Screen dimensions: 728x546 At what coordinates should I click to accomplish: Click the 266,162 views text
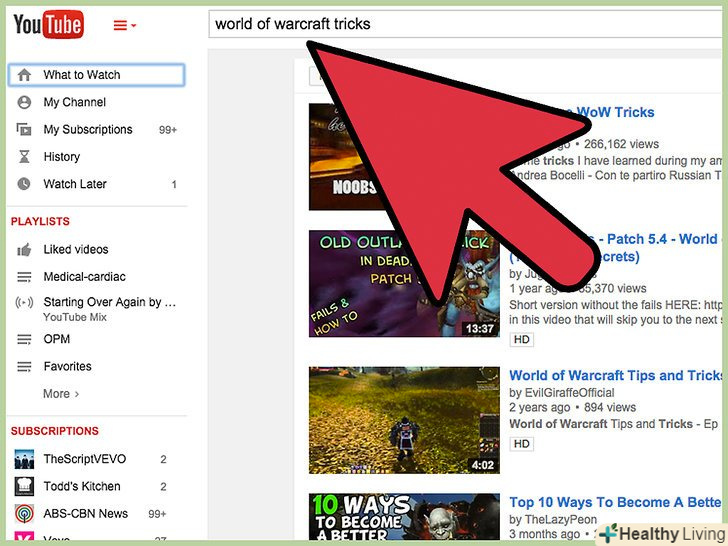pos(621,144)
